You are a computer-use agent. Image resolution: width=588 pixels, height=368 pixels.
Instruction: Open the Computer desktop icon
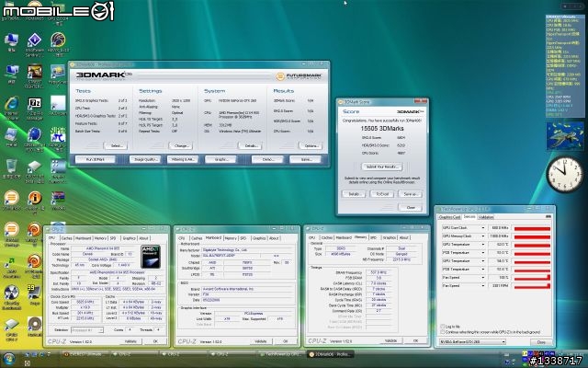pyautogui.click(x=11, y=40)
